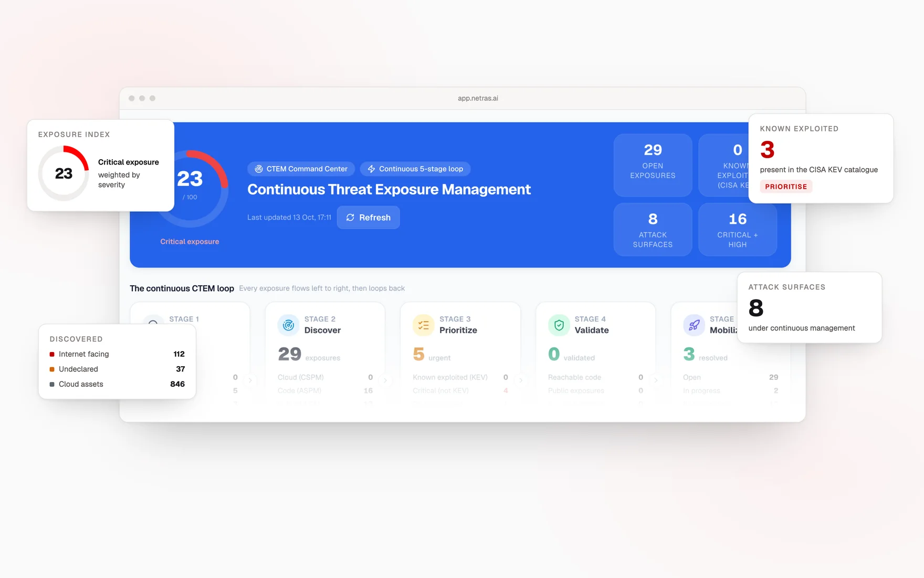Click the '0 validated' count in Stage 4
Screen dimensions: 924x578
click(x=571, y=354)
